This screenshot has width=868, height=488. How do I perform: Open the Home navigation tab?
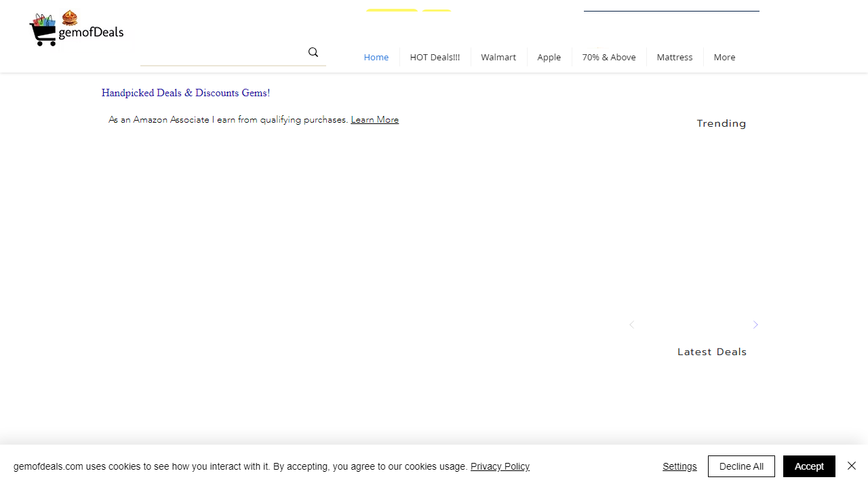tap(376, 57)
